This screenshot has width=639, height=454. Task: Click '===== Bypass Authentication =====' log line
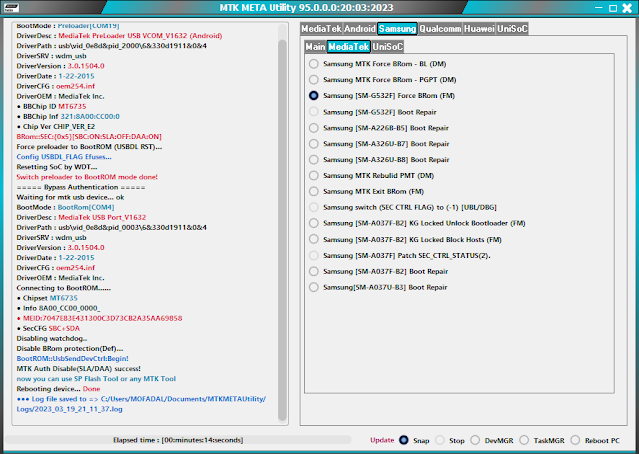point(81,187)
